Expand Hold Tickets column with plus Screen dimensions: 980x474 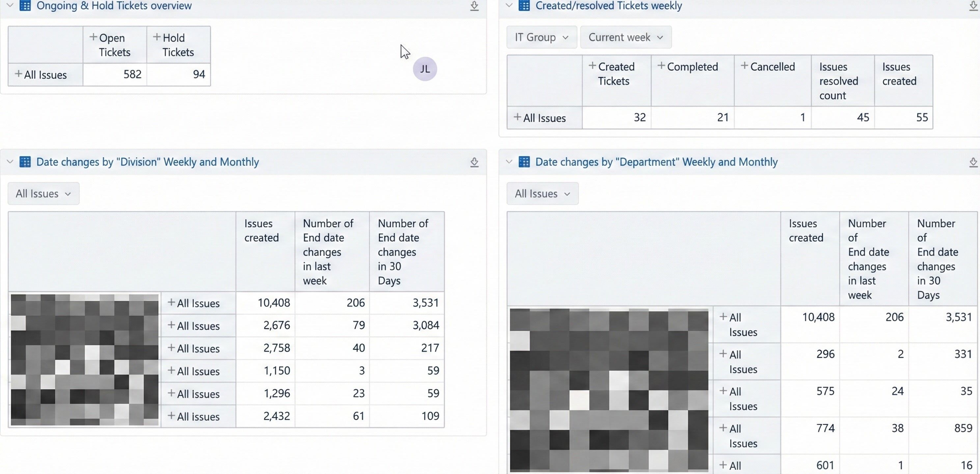156,37
